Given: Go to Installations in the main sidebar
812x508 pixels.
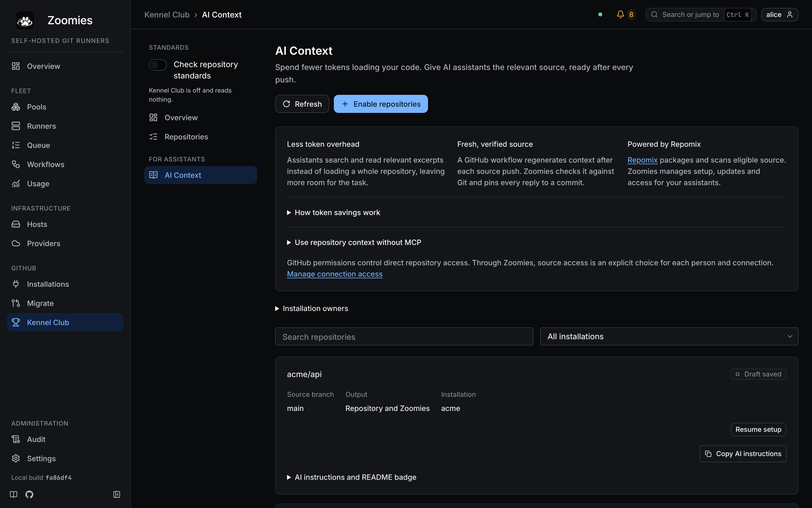Looking at the screenshot, I should (65, 284).
